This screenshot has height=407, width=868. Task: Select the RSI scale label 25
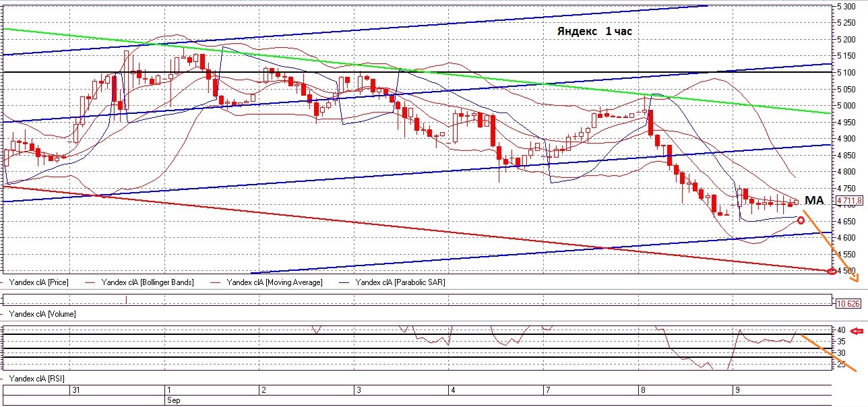(x=841, y=364)
